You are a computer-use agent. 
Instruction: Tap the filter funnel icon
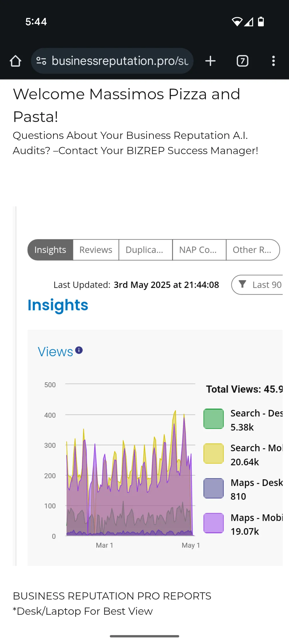tap(242, 284)
